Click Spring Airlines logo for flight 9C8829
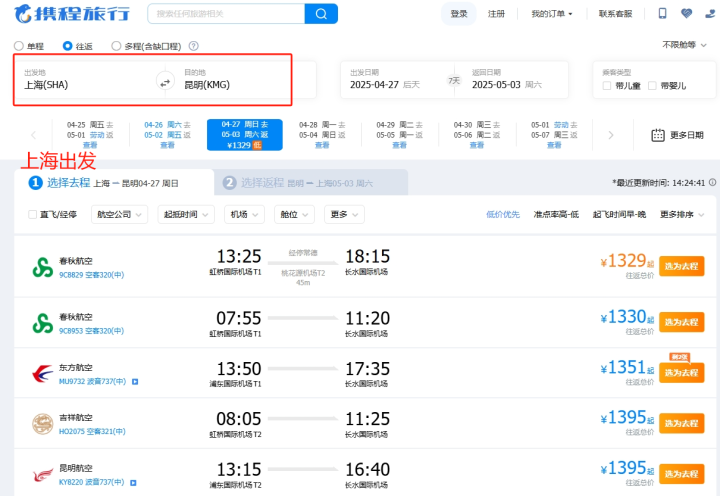The image size is (720, 496). 43,267
